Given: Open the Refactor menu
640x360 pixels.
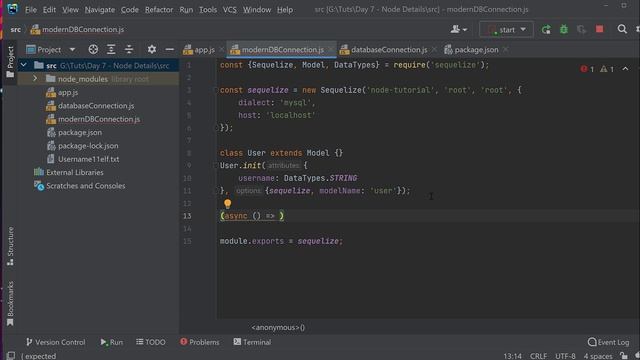Looking at the screenshot, I should [x=159, y=9].
